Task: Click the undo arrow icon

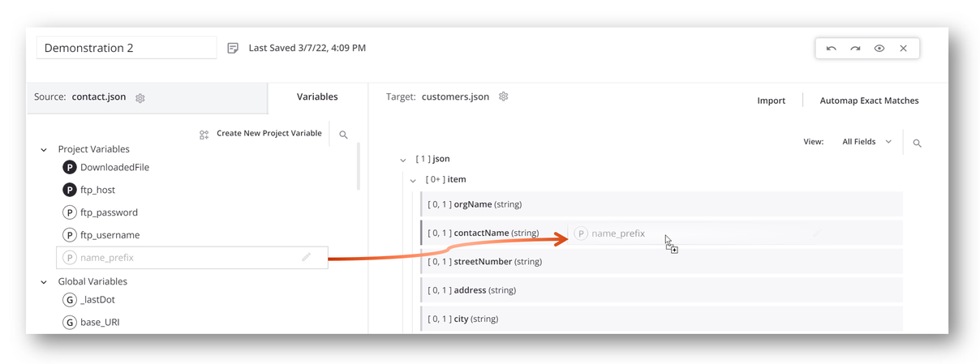Action: point(831,49)
